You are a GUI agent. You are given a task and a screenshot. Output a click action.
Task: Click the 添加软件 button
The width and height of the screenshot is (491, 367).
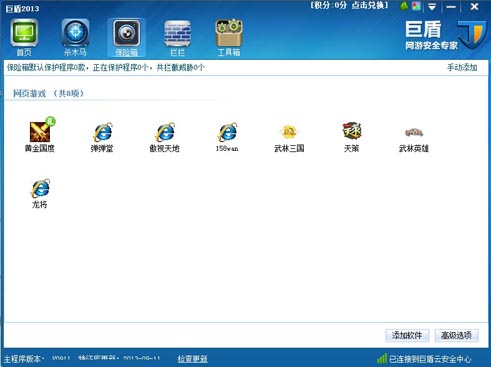pos(407,335)
